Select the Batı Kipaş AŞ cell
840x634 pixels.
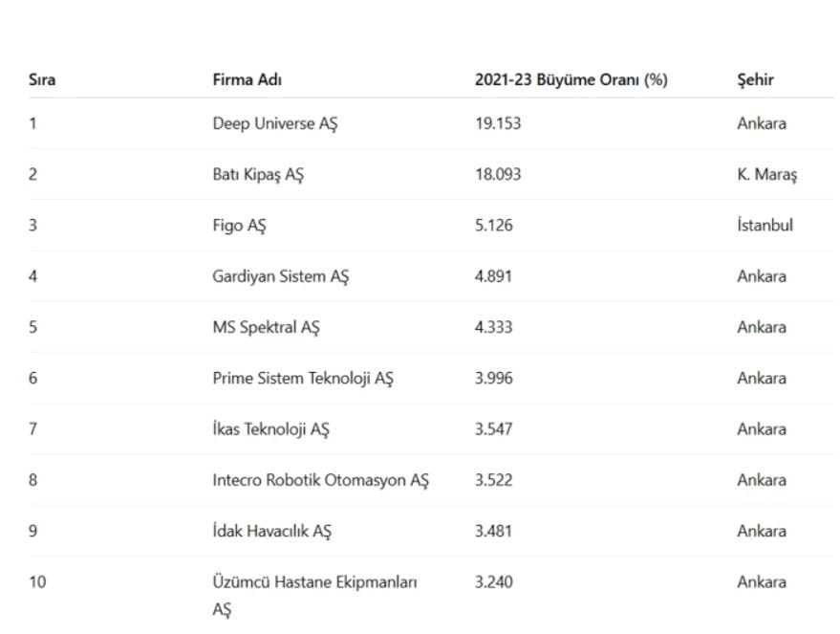click(x=257, y=175)
